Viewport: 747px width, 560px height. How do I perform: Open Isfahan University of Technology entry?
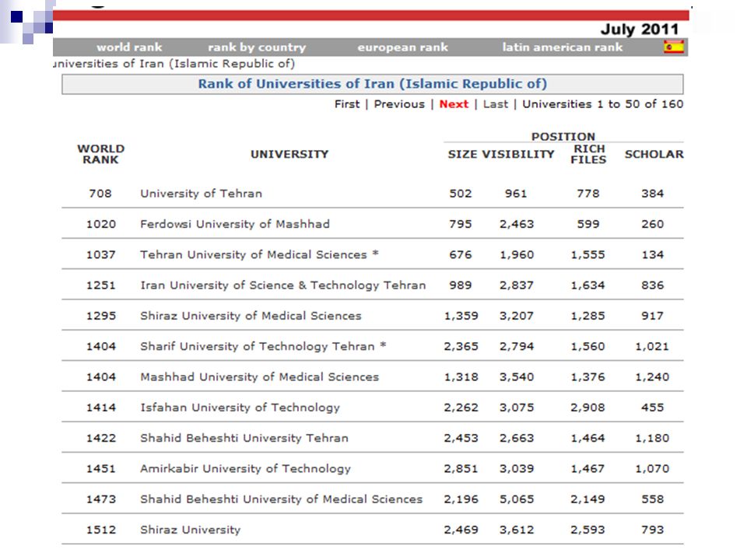coord(240,407)
